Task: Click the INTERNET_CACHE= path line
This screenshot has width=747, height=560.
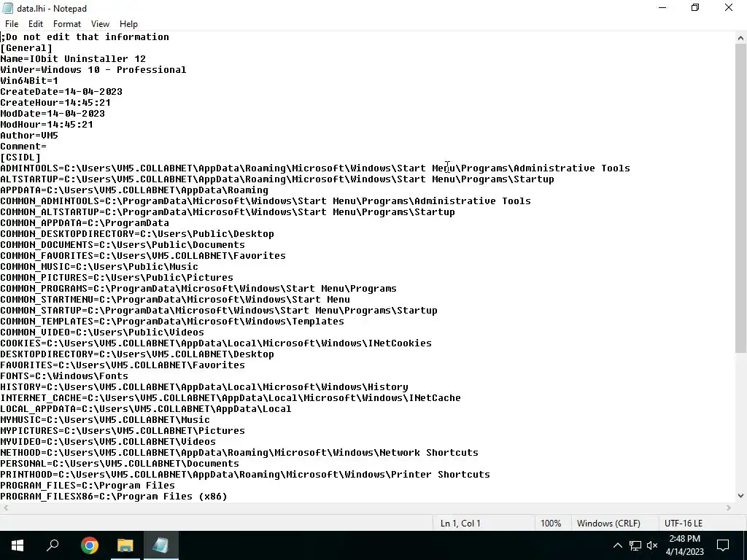Action: click(231, 398)
